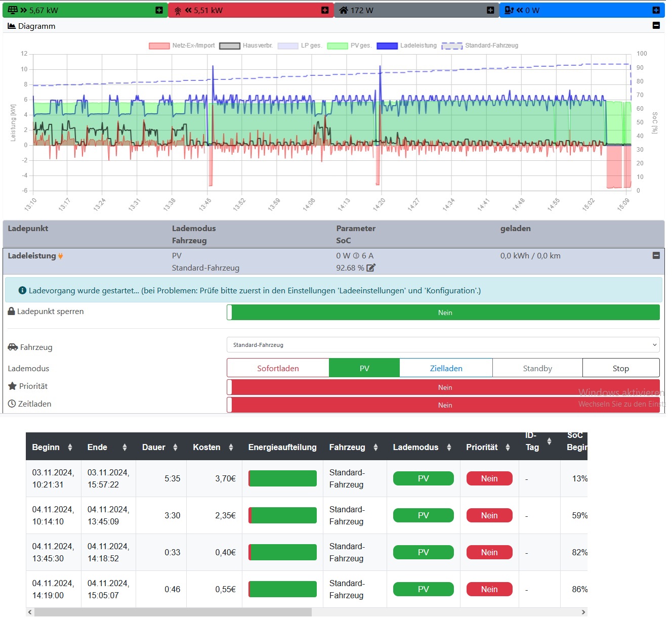Expand the charge point 0 W card
Viewport: 672px width, 621px height.
pos(656,10)
